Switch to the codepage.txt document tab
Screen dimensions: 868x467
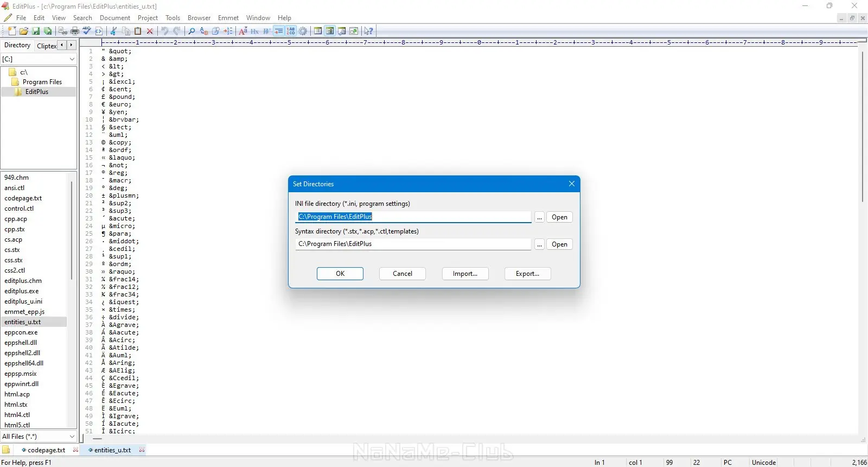[x=46, y=450]
